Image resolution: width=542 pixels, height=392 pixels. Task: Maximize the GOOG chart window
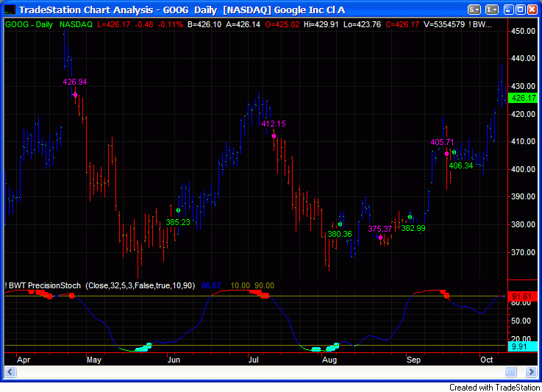tap(521, 10)
